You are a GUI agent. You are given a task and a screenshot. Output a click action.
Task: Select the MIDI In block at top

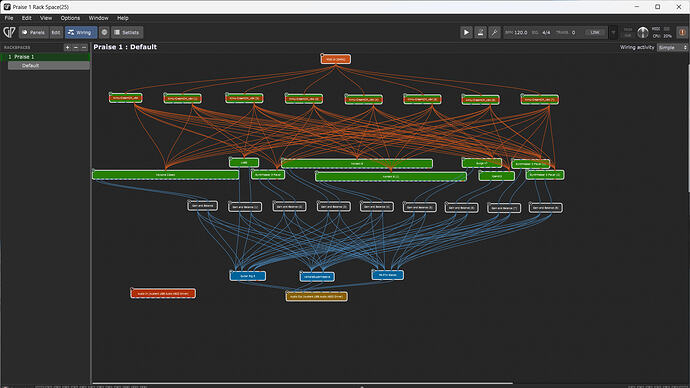(x=336, y=59)
